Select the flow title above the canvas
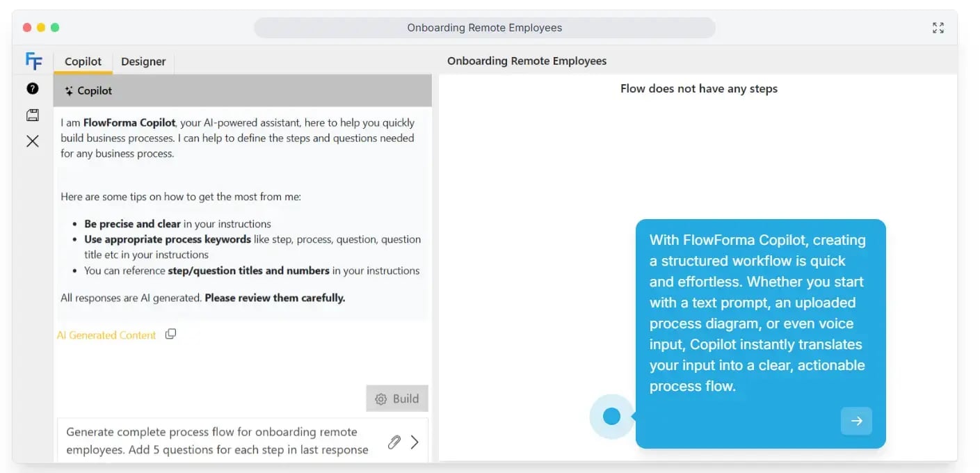Image resolution: width=980 pixels, height=473 pixels. tap(527, 61)
